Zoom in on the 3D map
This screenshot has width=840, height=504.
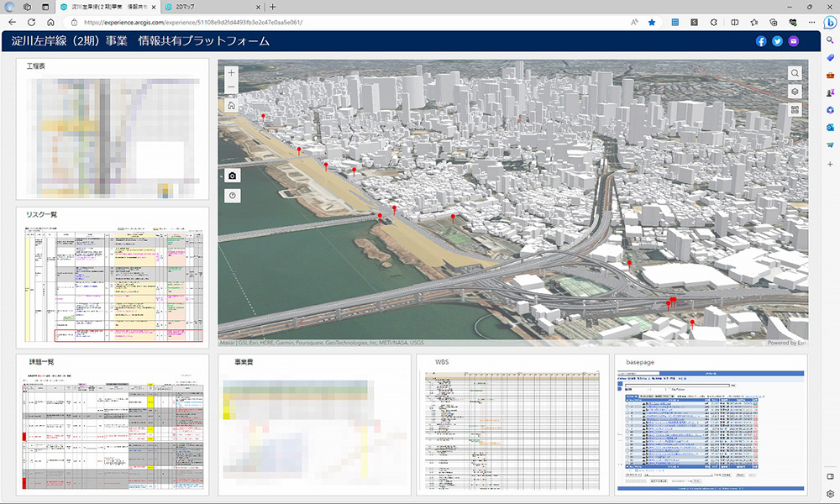tap(231, 74)
